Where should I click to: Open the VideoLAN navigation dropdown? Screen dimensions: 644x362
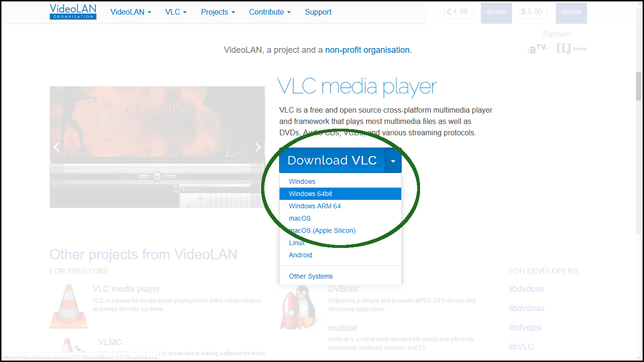131,12
